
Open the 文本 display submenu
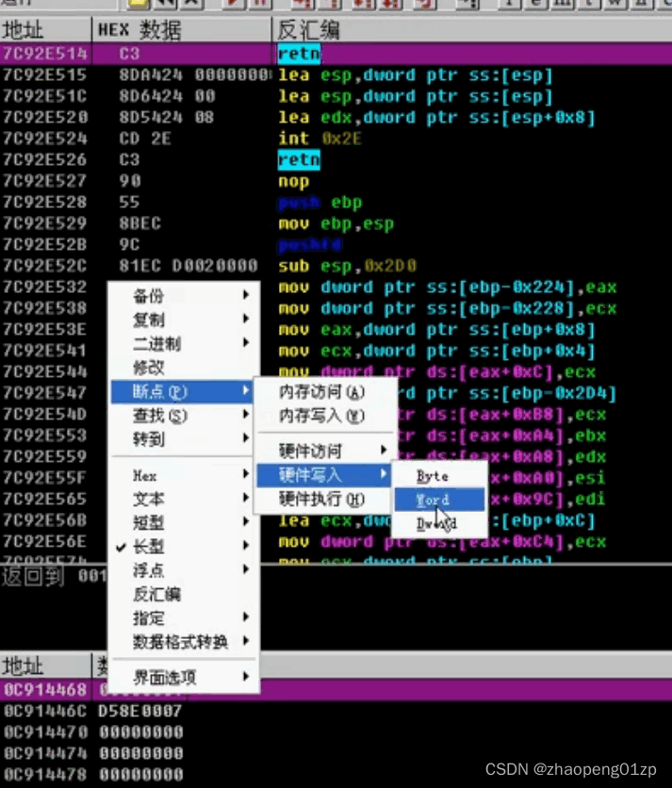click(184, 499)
